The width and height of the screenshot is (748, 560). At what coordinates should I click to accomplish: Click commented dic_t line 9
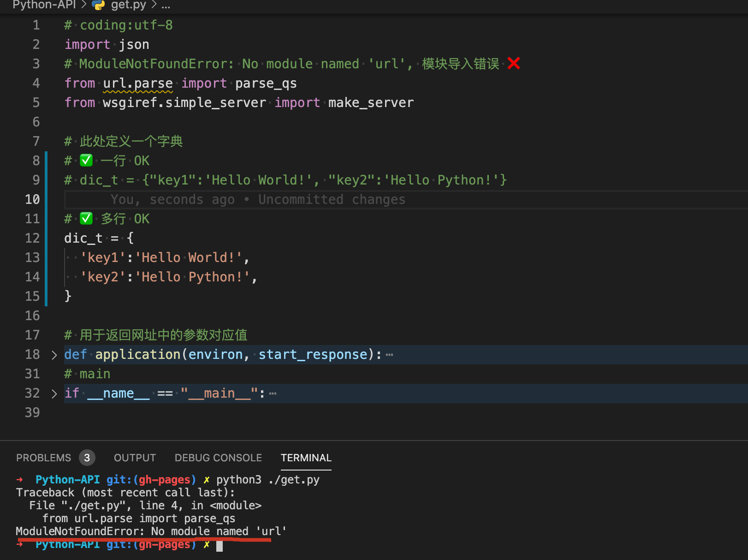pyautogui.click(x=285, y=180)
